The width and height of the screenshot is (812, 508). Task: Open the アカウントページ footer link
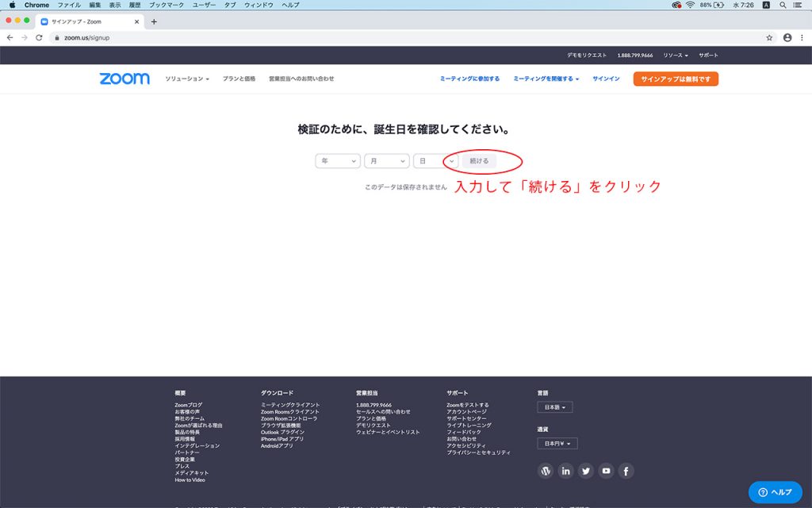[466, 412]
